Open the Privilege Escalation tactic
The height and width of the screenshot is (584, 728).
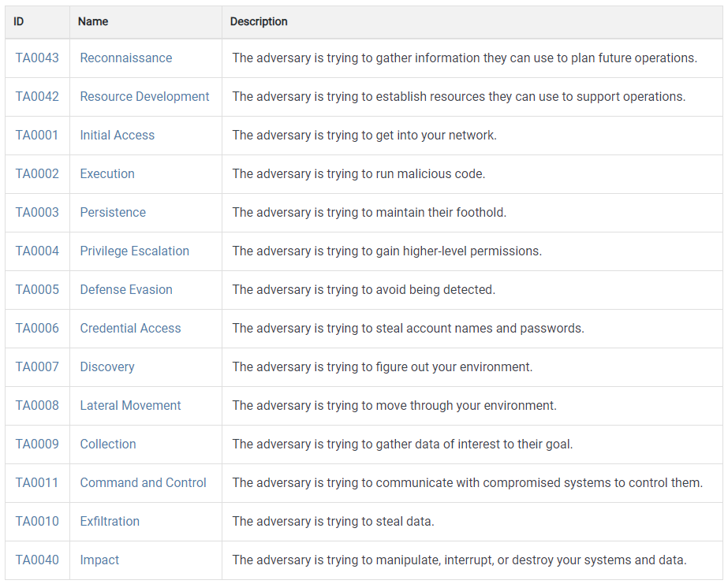coord(135,251)
